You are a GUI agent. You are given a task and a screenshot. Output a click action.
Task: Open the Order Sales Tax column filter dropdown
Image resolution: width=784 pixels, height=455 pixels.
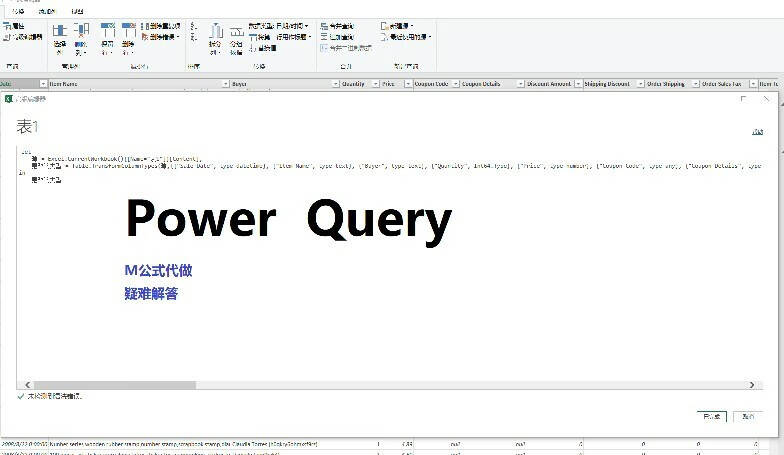point(753,84)
